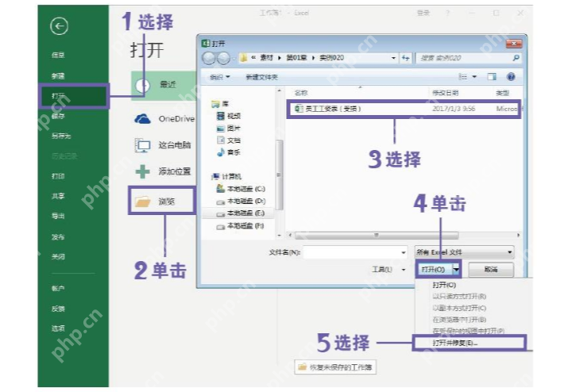Open 帐户 in backstage sidebar

pos(58,289)
